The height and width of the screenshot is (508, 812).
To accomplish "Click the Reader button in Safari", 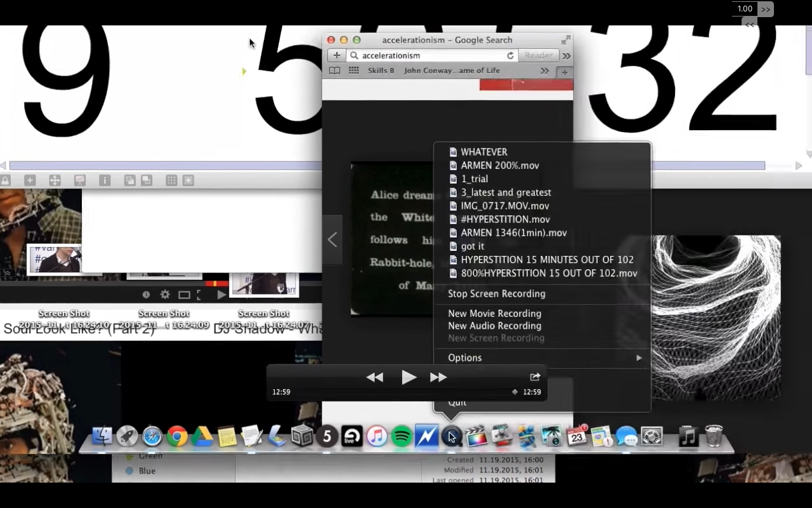I will pos(539,55).
